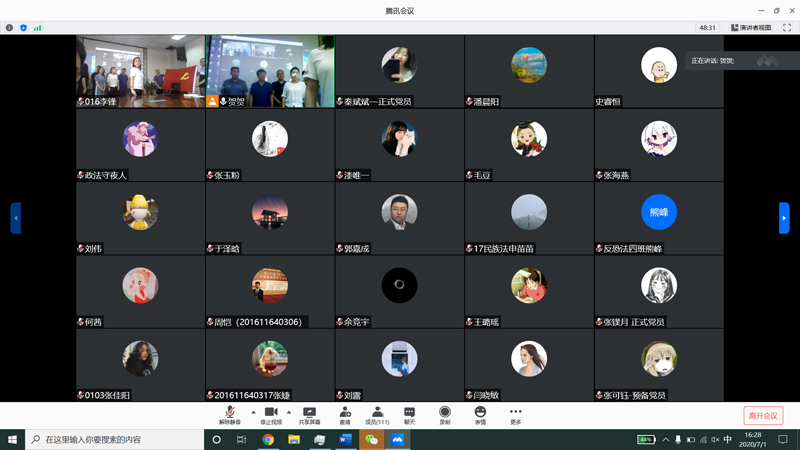Image resolution: width=800 pixels, height=450 pixels.
Task: Open the members (111) list
Action: (x=377, y=414)
